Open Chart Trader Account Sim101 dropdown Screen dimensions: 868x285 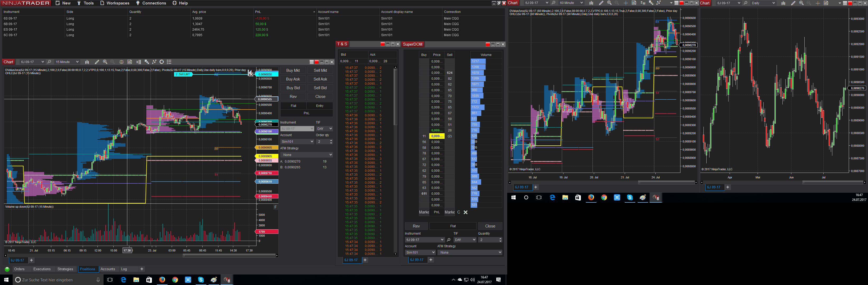pyautogui.click(x=297, y=142)
